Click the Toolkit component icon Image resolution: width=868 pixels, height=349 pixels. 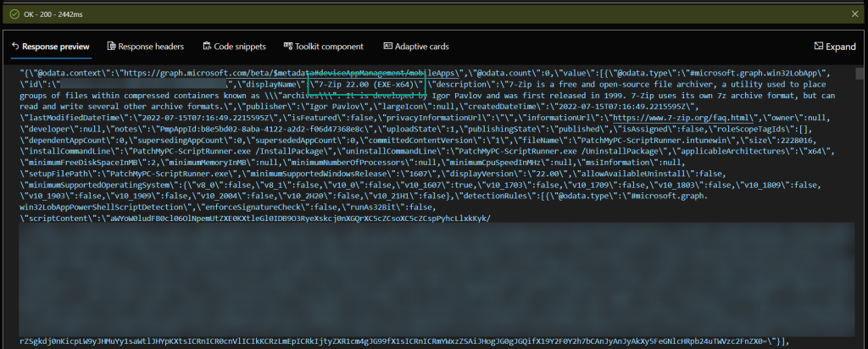(x=288, y=46)
